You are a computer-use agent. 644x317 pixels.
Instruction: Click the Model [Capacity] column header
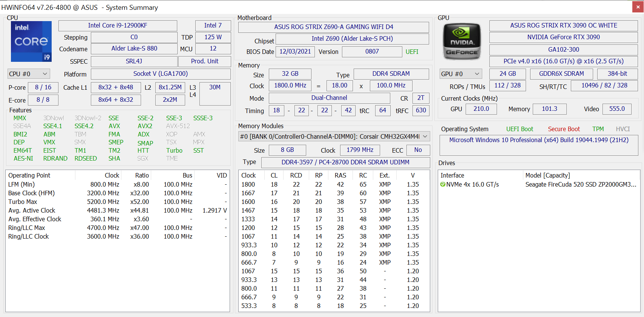[x=547, y=176]
